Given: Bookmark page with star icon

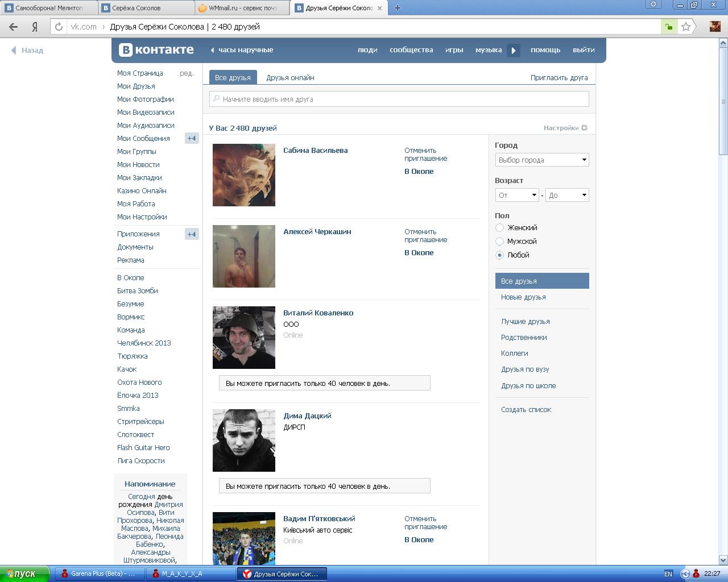Looking at the screenshot, I should pos(686,27).
